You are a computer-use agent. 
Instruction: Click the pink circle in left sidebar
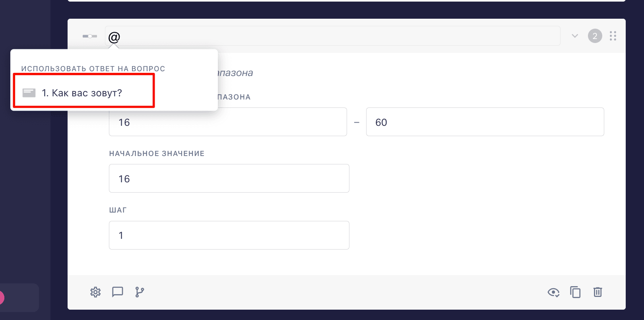[2, 298]
